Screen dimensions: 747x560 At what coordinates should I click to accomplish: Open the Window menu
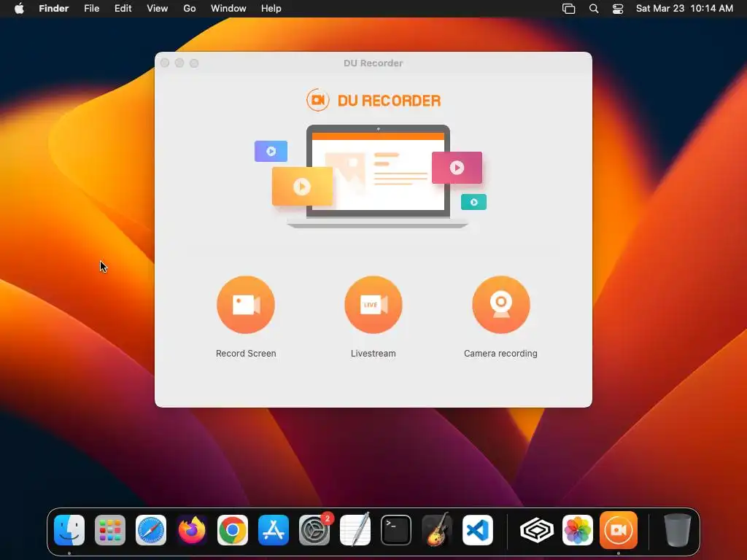click(x=228, y=9)
